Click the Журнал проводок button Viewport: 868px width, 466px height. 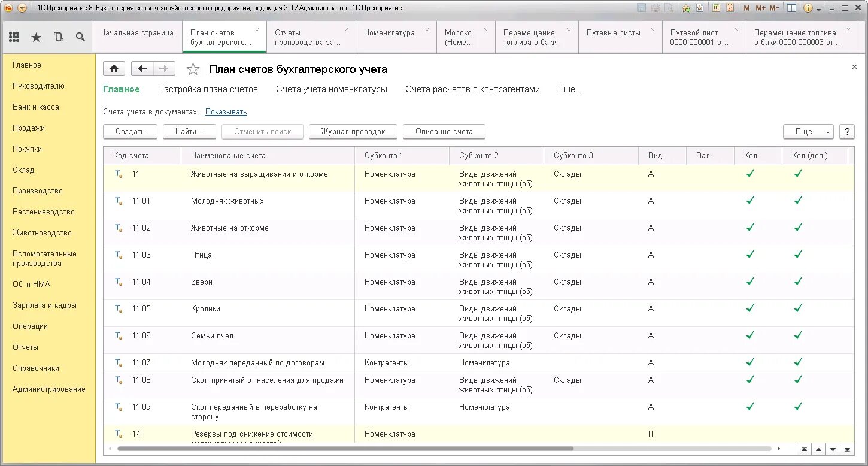(x=353, y=132)
